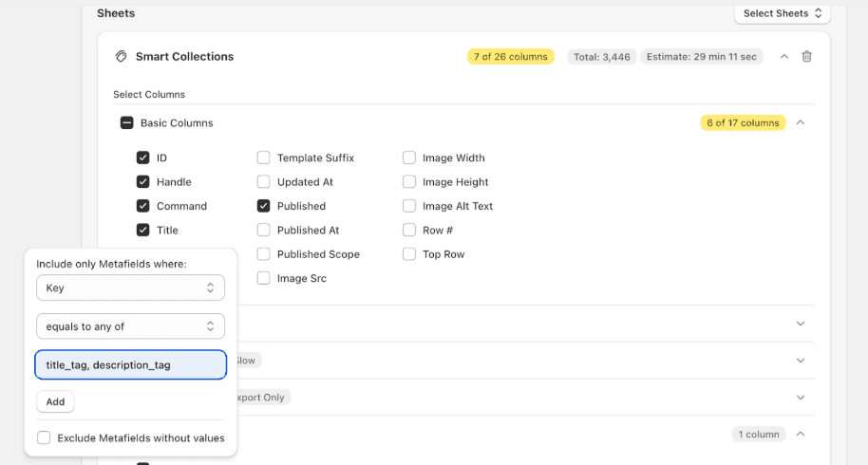This screenshot has height=465, width=868.
Task: Click the 'Include only Metafields where:' label
Action: coord(111,264)
